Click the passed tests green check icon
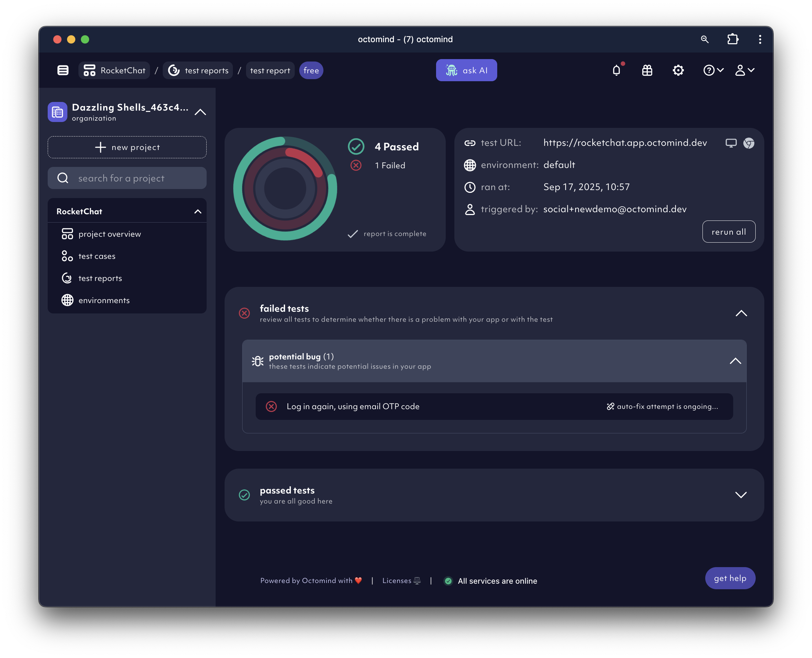 (x=244, y=495)
